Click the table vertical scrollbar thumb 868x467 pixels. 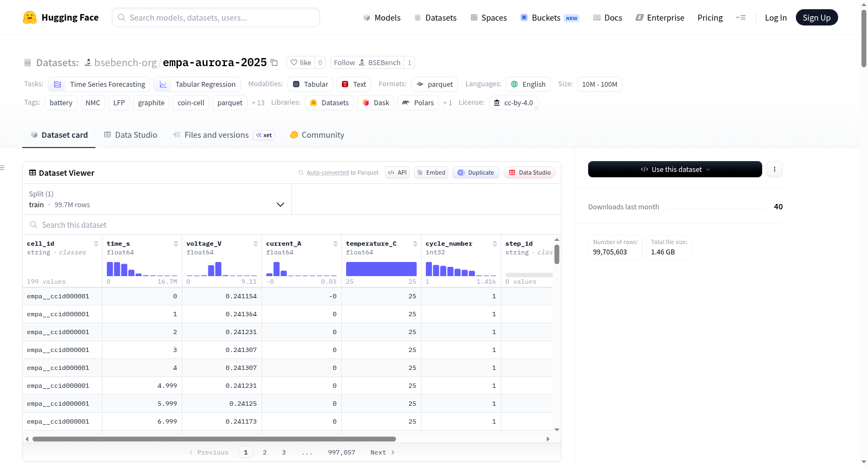click(557, 254)
